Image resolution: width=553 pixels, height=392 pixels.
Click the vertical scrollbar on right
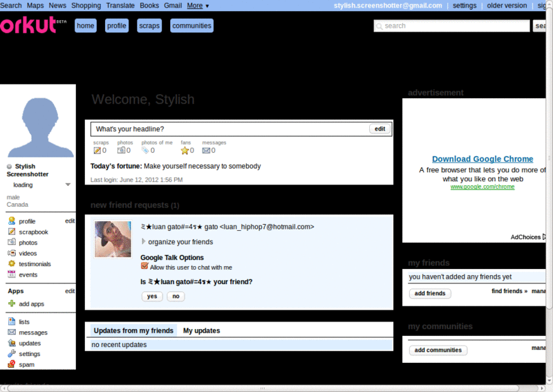(549, 158)
